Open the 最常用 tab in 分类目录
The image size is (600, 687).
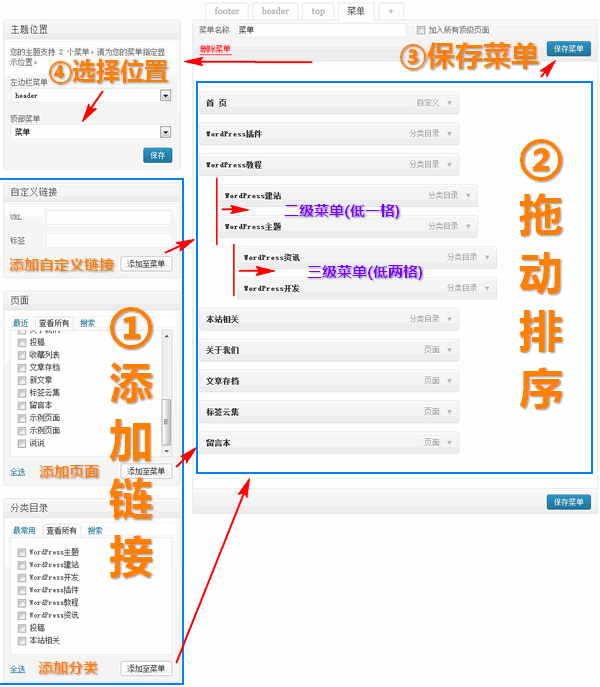[24, 531]
